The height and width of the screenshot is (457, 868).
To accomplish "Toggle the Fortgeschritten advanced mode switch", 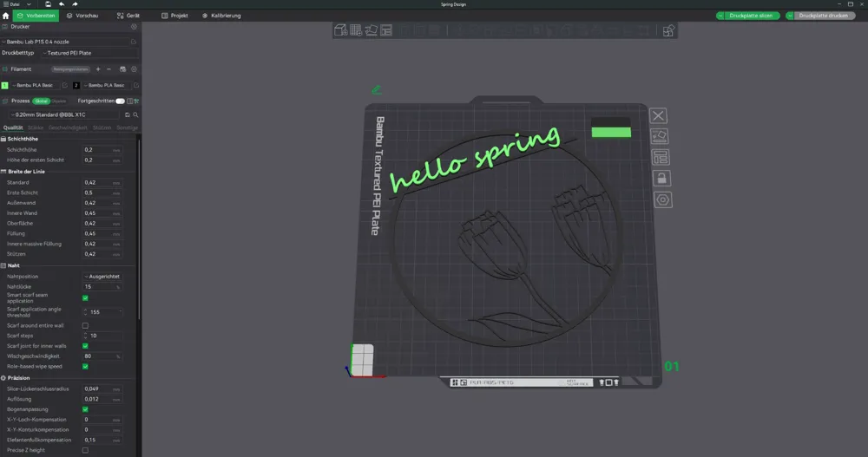I will [x=120, y=101].
